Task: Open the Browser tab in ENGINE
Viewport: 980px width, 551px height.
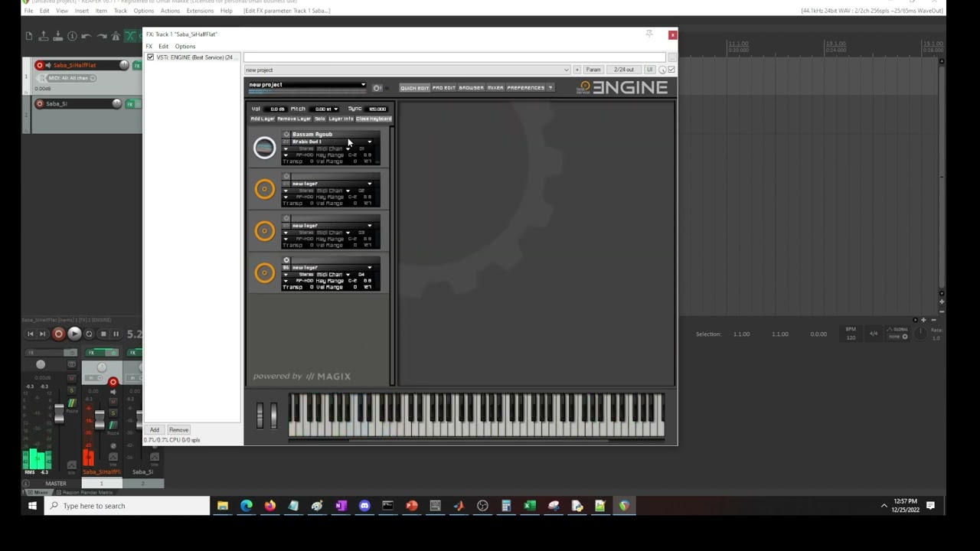Action: point(471,88)
